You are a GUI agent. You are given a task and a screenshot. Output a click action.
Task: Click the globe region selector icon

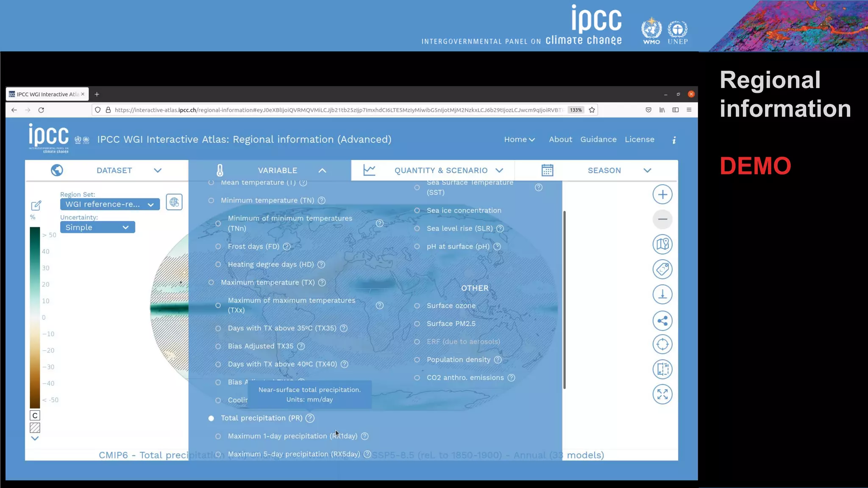(174, 202)
